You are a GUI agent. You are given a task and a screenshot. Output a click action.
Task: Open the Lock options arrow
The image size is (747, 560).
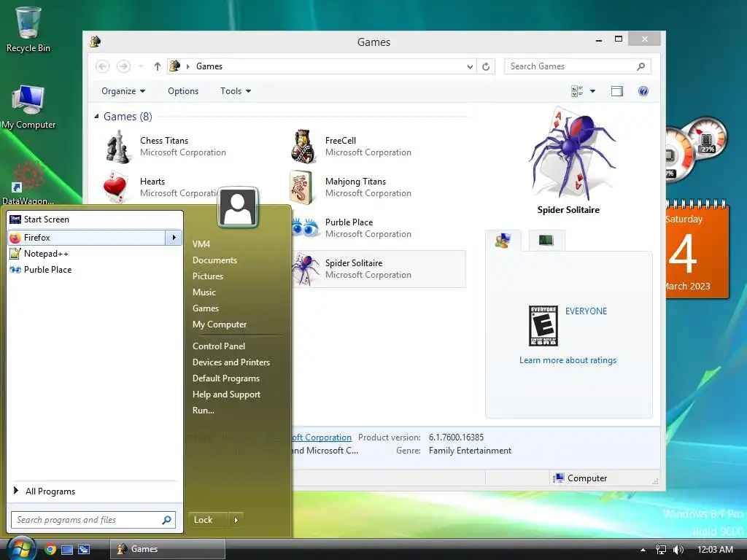click(236, 519)
